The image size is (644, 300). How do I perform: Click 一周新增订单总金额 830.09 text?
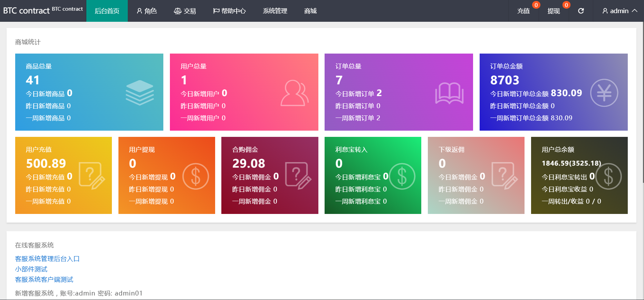[x=531, y=118]
